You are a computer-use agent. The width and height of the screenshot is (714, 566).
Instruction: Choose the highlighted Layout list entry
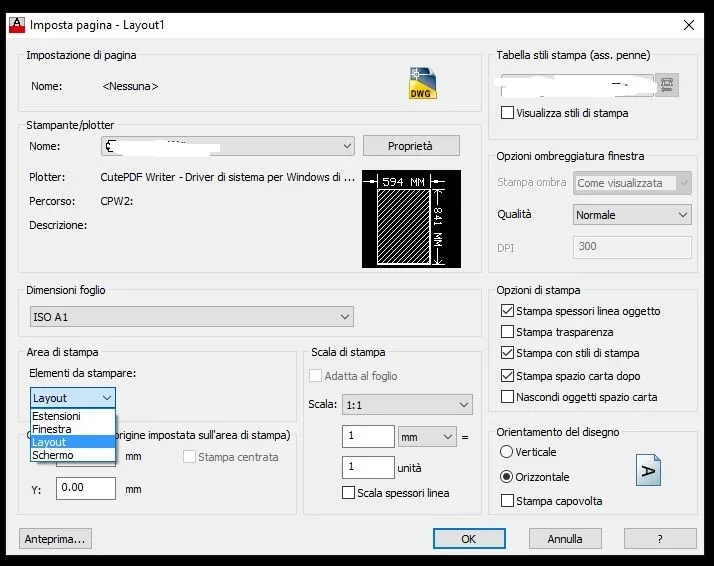pyautogui.click(x=73, y=442)
